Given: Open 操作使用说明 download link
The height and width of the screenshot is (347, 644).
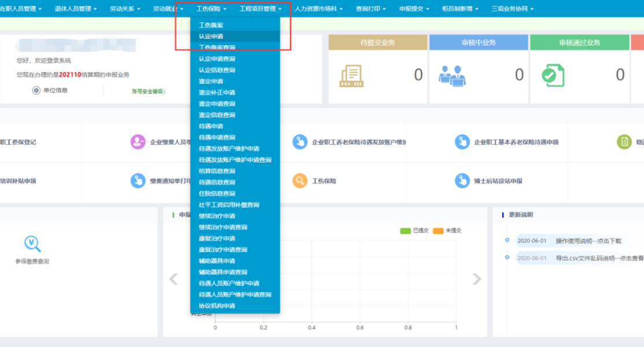Looking at the screenshot, I should pyautogui.click(x=588, y=241).
